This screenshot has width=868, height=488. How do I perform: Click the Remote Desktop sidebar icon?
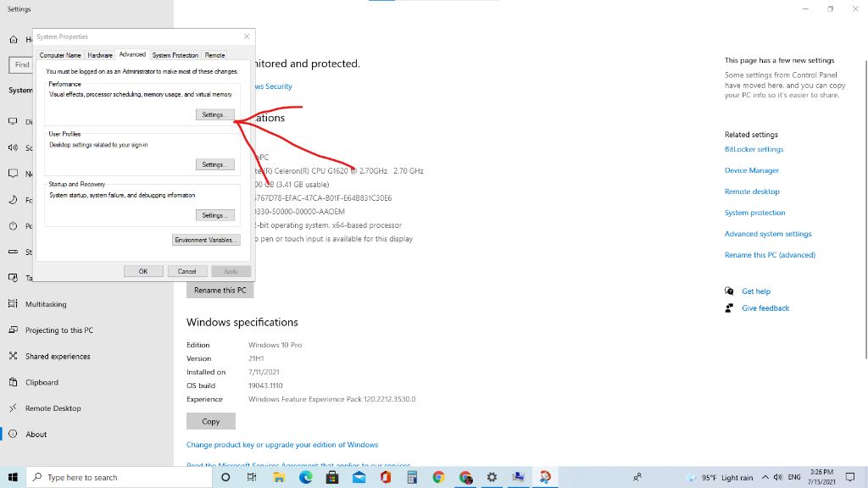[14, 408]
